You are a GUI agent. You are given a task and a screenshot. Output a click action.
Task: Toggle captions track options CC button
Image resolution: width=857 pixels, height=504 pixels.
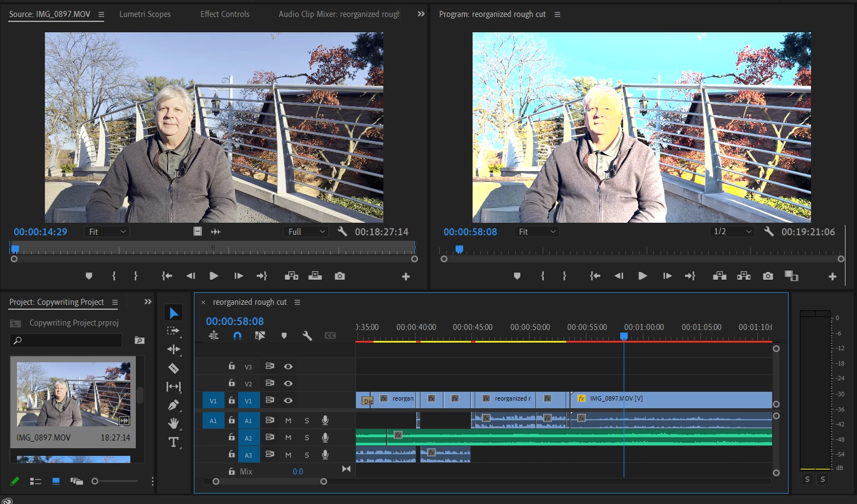click(x=330, y=335)
